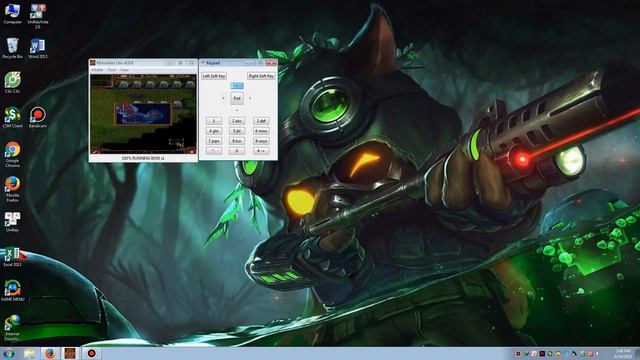The width and height of the screenshot is (640, 360).
Task: Click keypad button 1
Action: tap(214, 121)
